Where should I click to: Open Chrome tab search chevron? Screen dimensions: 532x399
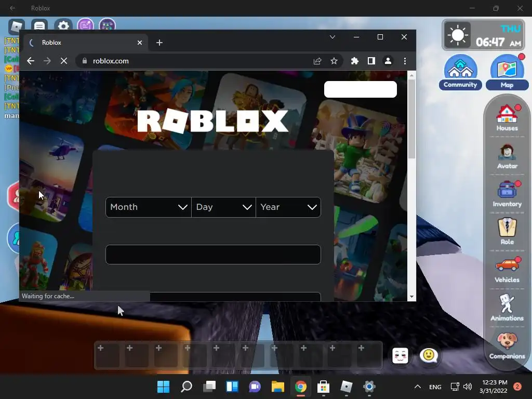point(332,37)
